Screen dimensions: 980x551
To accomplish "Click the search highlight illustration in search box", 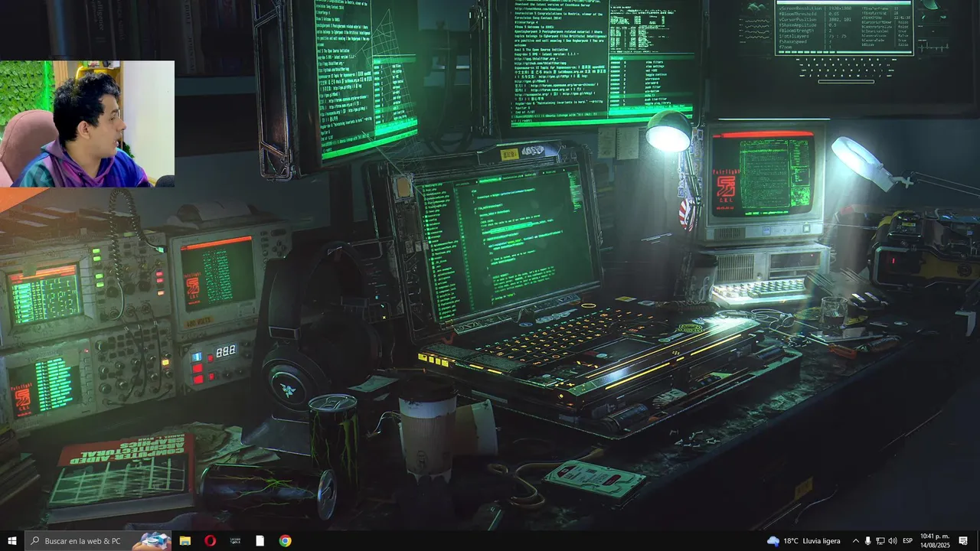I will pyautogui.click(x=152, y=541).
